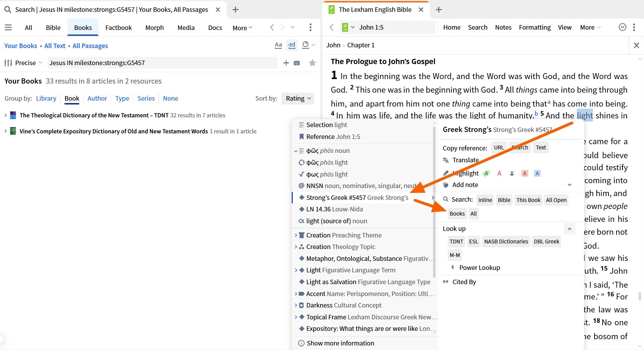Collapse the Look up section
Viewport: 644px width, 350px height.
point(570,229)
